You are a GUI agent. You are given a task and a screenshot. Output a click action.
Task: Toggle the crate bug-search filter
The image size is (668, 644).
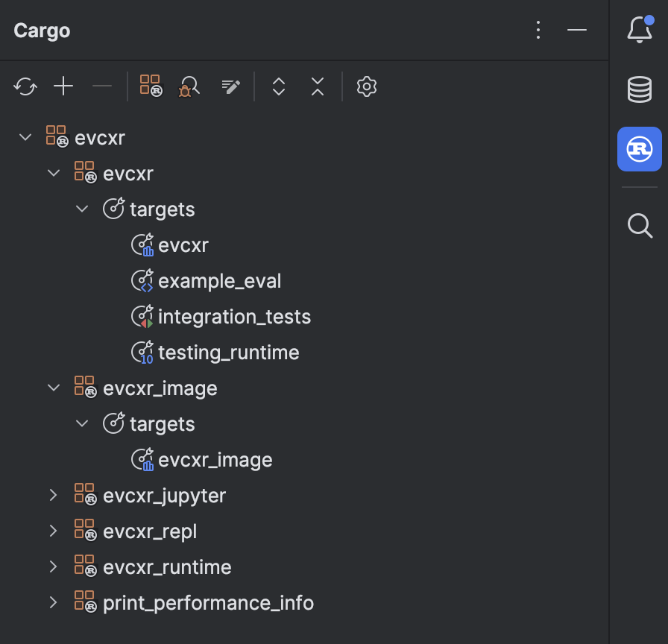pos(188,86)
